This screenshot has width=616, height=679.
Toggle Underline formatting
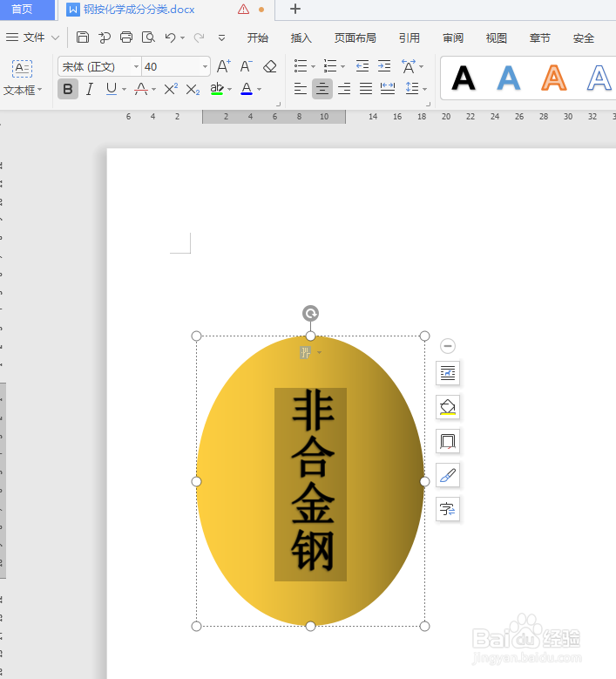click(x=112, y=89)
